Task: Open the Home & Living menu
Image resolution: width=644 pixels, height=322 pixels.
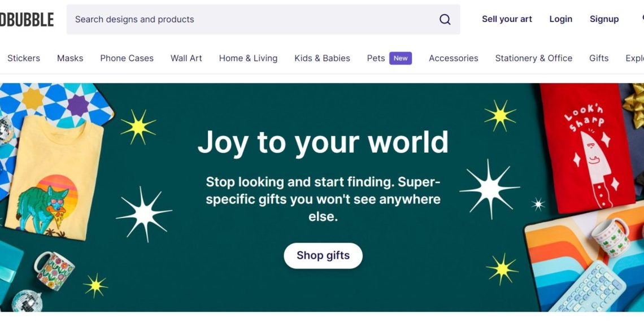Action: tap(248, 58)
